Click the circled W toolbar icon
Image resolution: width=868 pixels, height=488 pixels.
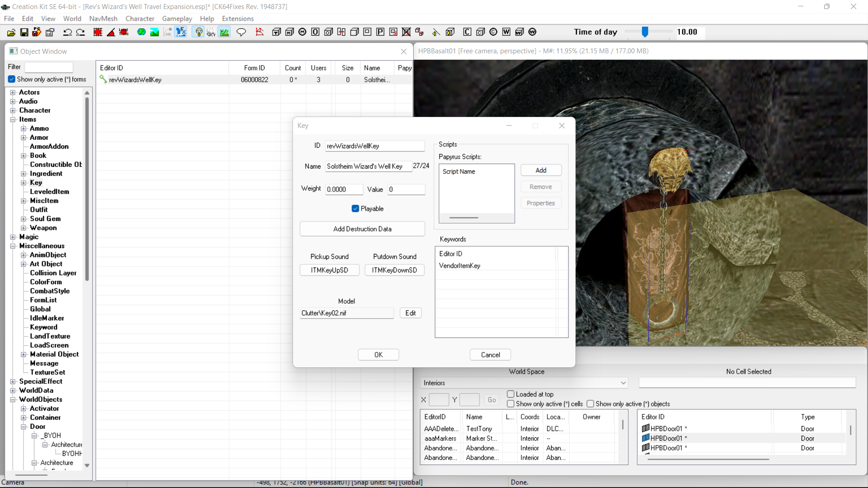(x=533, y=32)
